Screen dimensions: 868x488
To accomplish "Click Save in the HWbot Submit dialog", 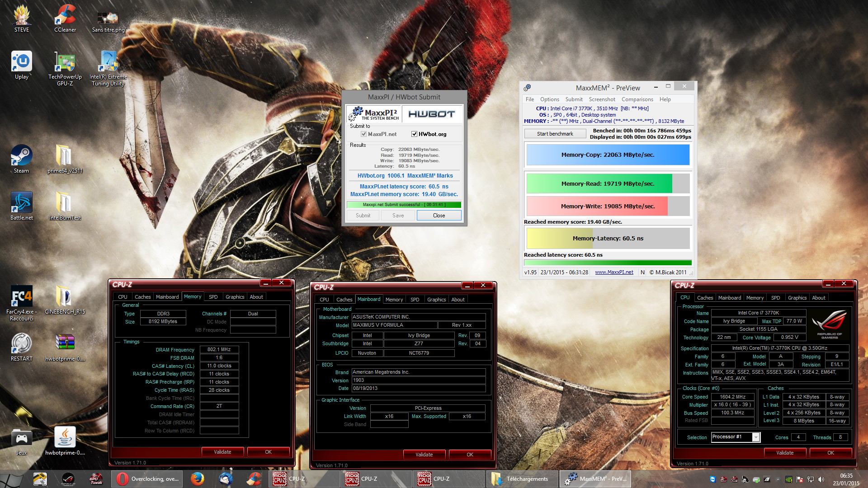I will pos(398,216).
